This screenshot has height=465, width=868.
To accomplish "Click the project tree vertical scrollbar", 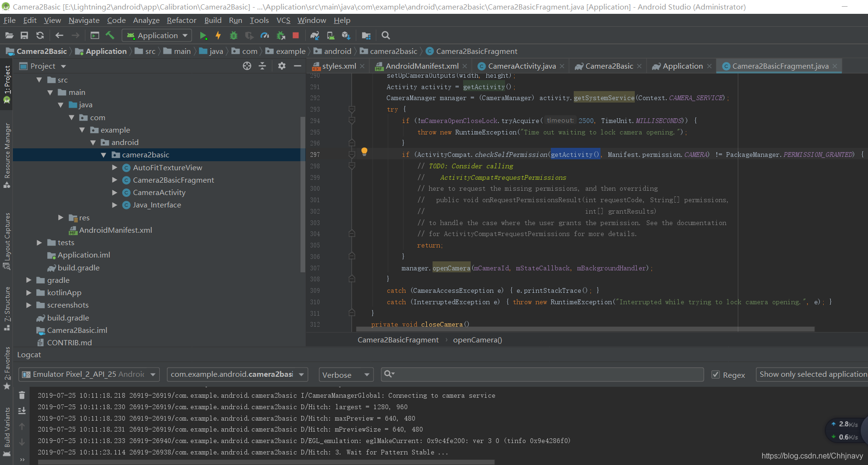I will pyautogui.click(x=302, y=194).
